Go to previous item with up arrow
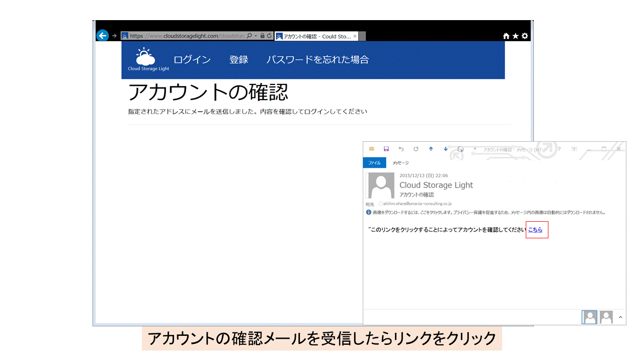This screenshot has height=362, width=644. click(x=431, y=149)
